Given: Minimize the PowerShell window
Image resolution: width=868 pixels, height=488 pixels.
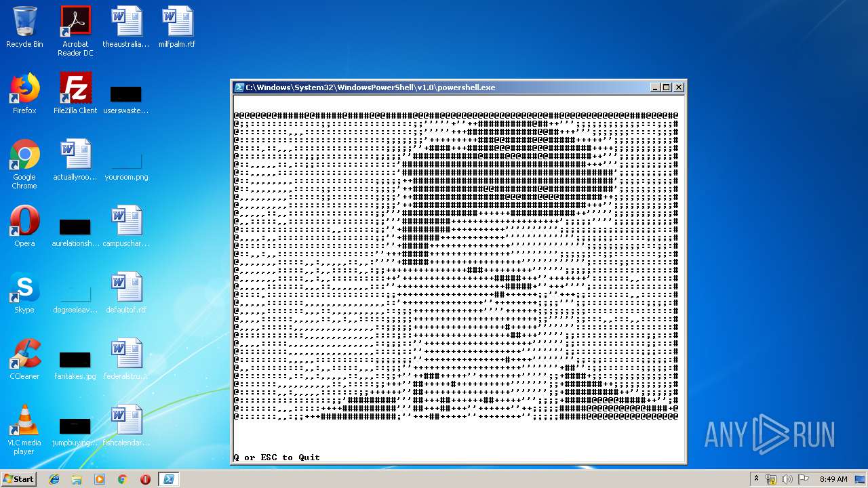Looking at the screenshot, I should coord(655,87).
